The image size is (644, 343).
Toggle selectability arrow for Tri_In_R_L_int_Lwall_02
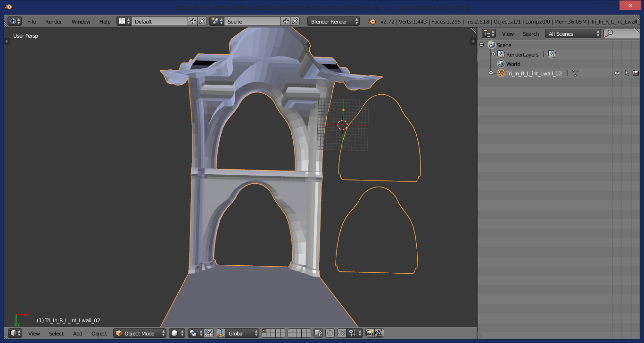[x=627, y=73]
